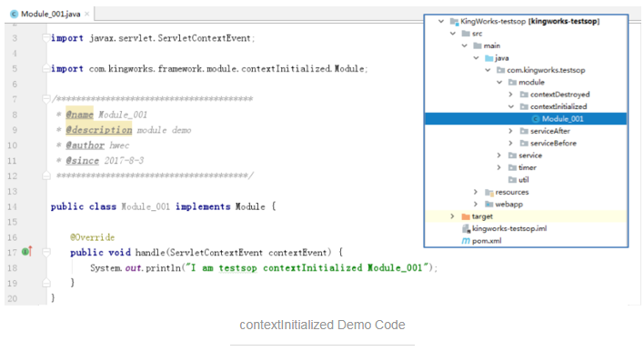Viewport: 644px width, 351px height.
Task: Expand the contextDestroyed package
Action: pos(511,95)
